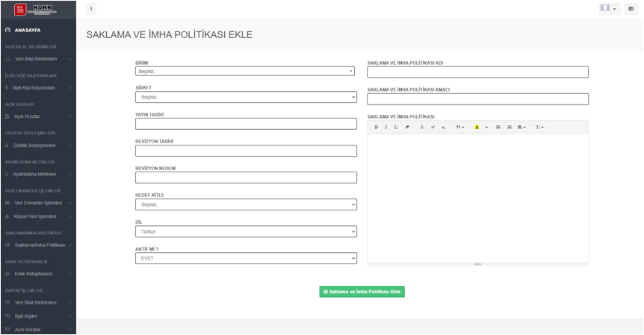The width and height of the screenshot is (644, 335).
Task: Open Kvkk Kütüphanesi sidebar link
Action: click(34, 274)
